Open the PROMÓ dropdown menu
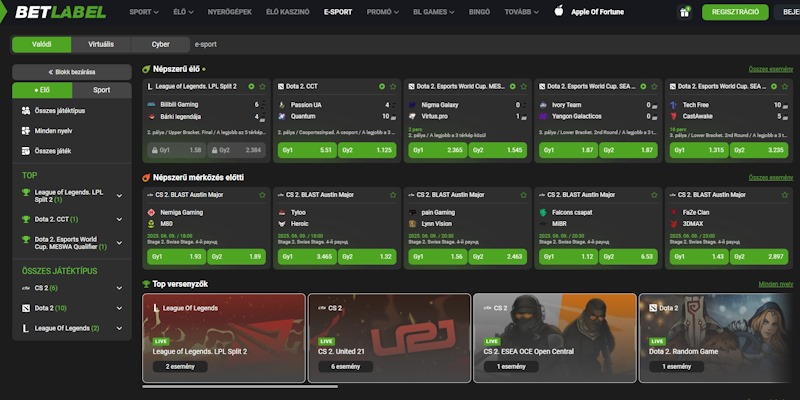The height and width of the screenshot is (400, 800). point(383,12)
